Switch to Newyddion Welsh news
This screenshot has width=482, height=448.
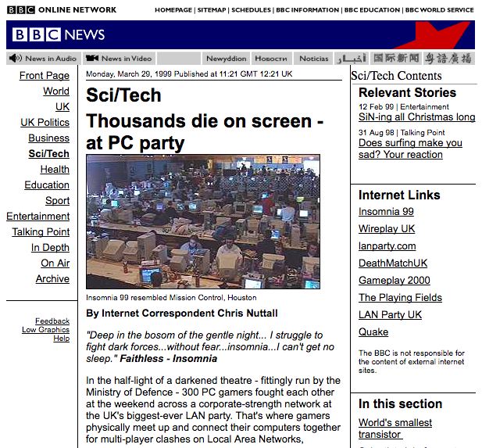coord(226,59)
